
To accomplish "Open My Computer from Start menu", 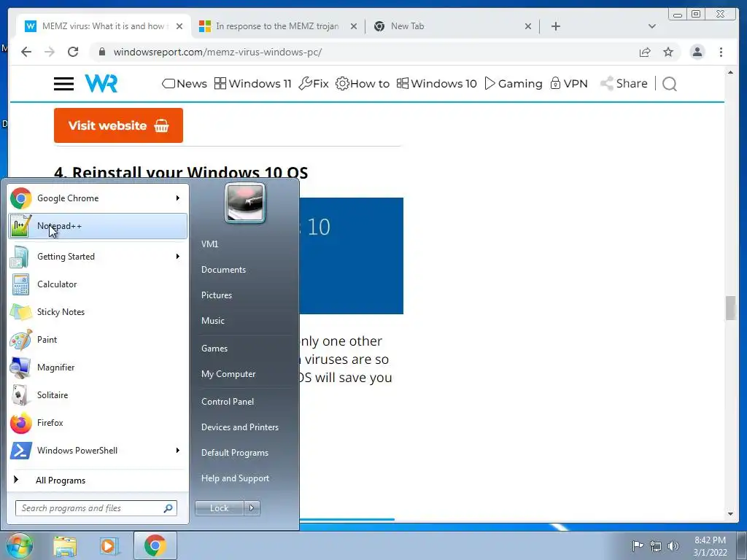I will 228,374.
